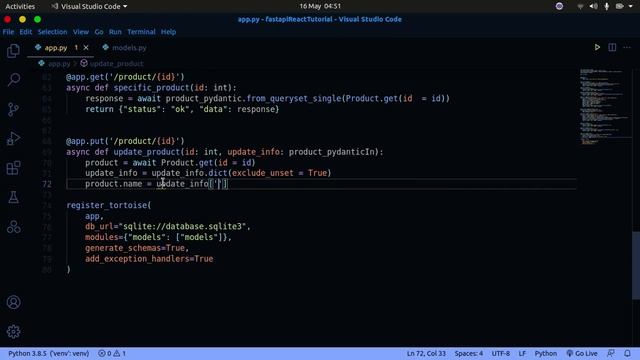Click the volume icon in top bar

(x=593, y=7)
